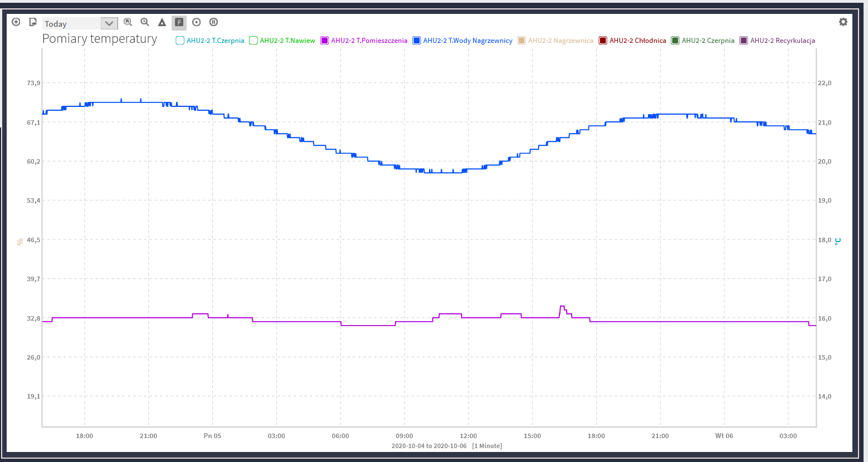Toggle the dark green AHU2-2 Czerpnia checkbox
This screenshot has height=462, width=868.
tap(675, 41)
